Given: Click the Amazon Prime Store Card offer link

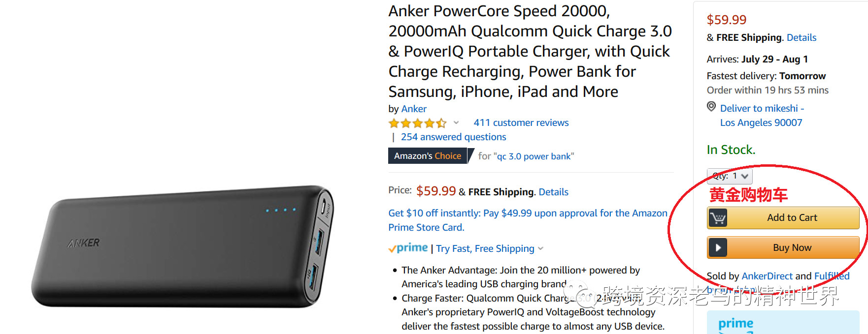Looking at the screenshot, I should pyautogui.click(x=528, y=220).
